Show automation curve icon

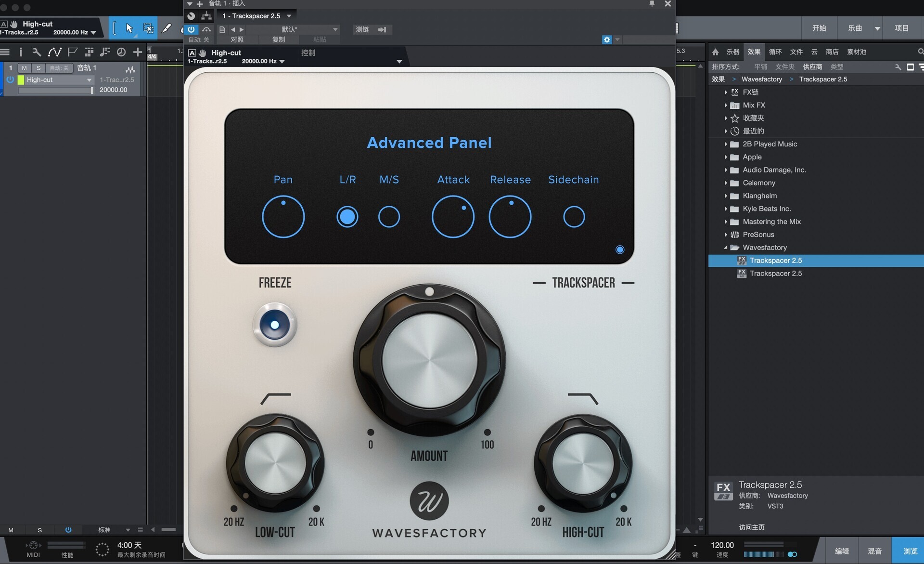pos(54,52)
